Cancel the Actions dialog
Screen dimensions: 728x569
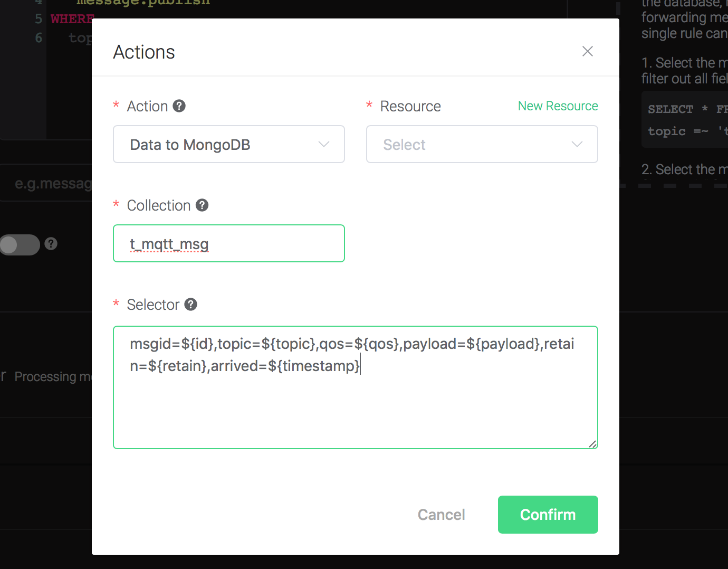click(441, 515)
